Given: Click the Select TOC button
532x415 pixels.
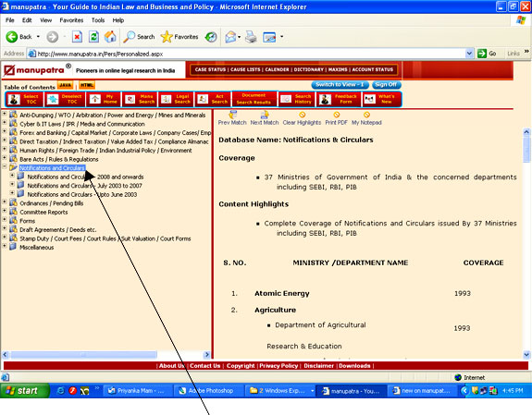Looking at the screenshot, I should 24,99.
